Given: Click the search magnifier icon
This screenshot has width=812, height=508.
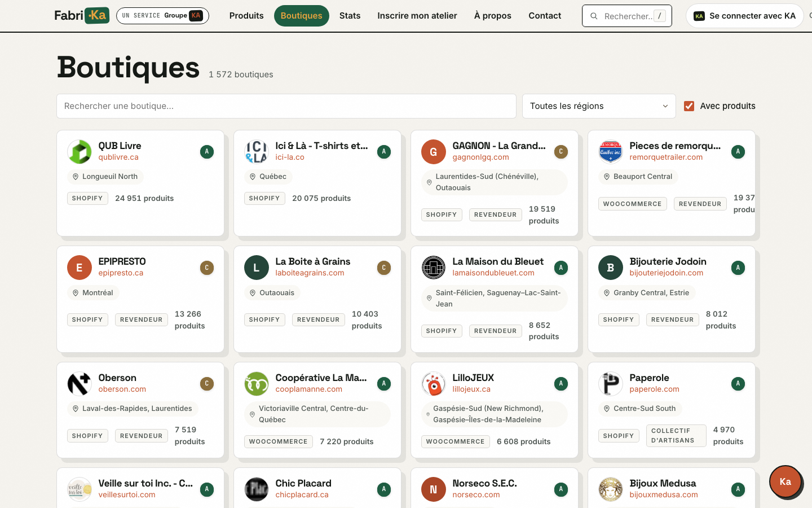Looking at the screenshot, I should pyautogui.click(x=594, y=16).
